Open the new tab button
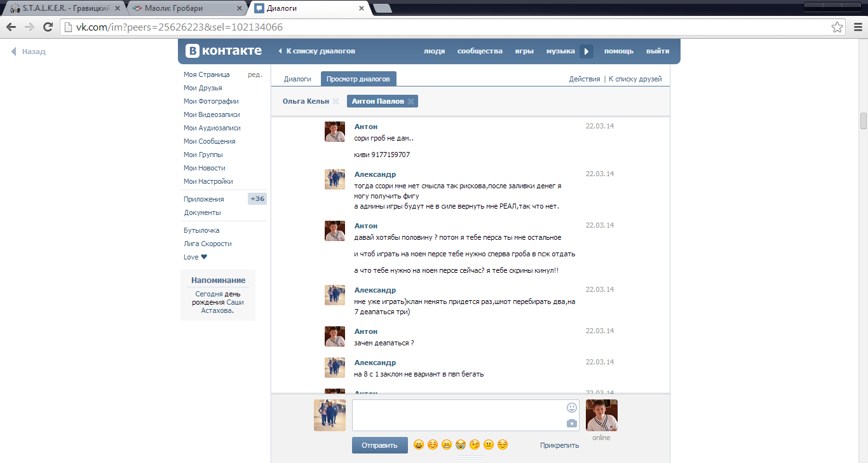Image resolution: width=868 pixels, height=463 pixels. (383, 8)
